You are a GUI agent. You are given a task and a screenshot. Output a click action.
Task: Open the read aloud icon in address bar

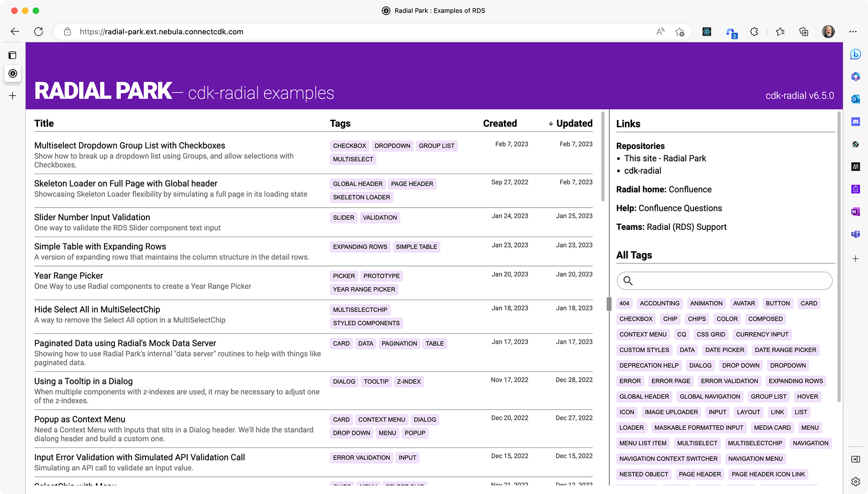coord(660,32)
